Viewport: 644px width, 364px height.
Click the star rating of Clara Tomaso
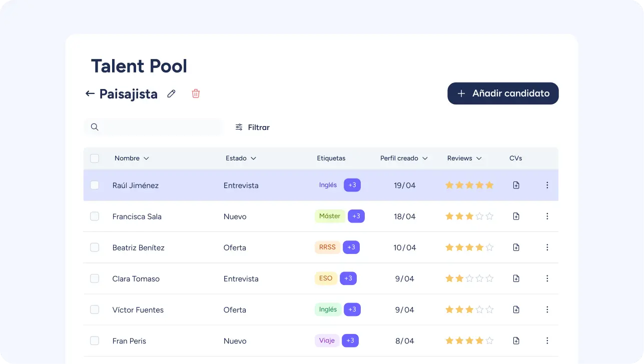tap(469, 278)
